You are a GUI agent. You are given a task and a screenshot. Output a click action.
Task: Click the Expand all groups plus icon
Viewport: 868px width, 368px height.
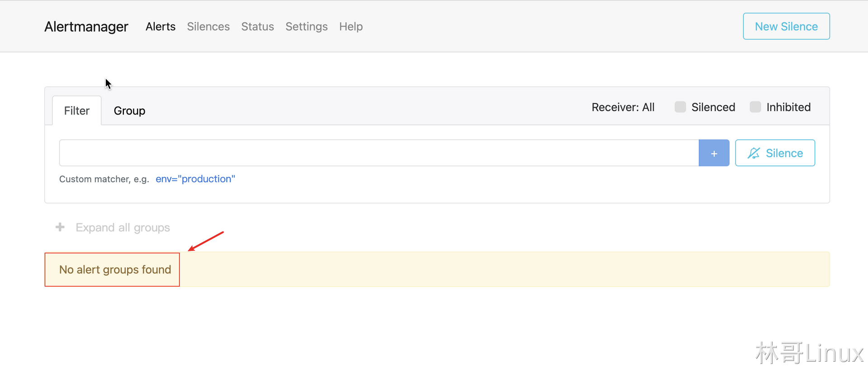(x=60, y=227)
